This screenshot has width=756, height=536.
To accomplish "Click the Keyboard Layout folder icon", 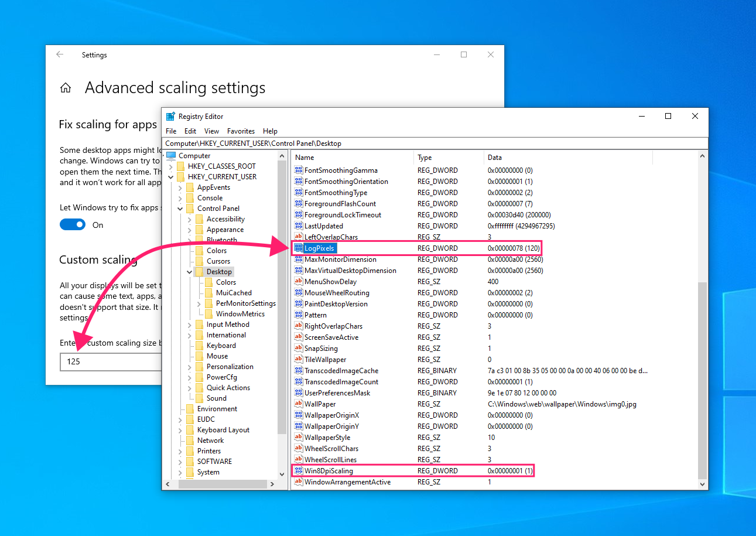I will [190, 430].
